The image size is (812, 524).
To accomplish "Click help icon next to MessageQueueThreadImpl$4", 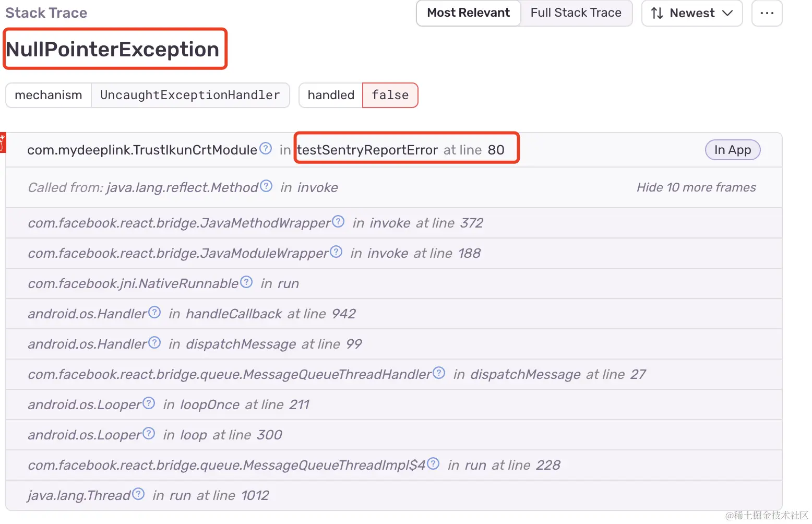I will coord(433,463).
